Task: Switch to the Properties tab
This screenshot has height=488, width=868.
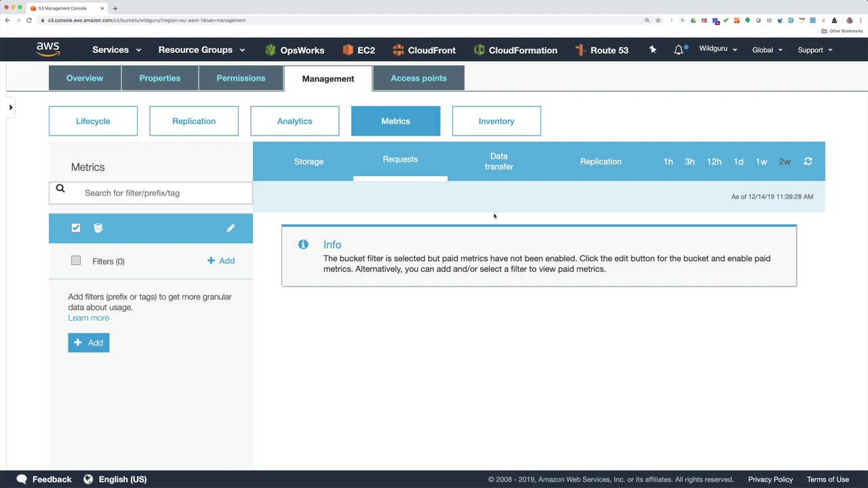Action: click(160, 78)
